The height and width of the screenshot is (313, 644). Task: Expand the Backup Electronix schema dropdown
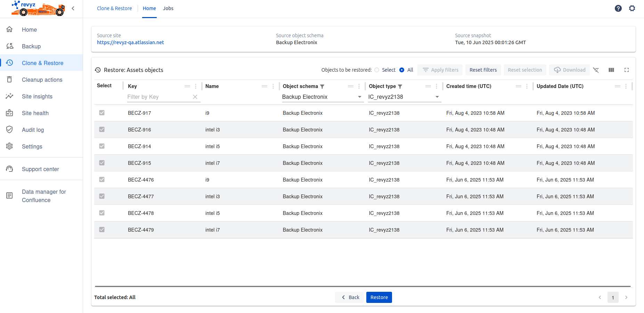click(360, 97)
